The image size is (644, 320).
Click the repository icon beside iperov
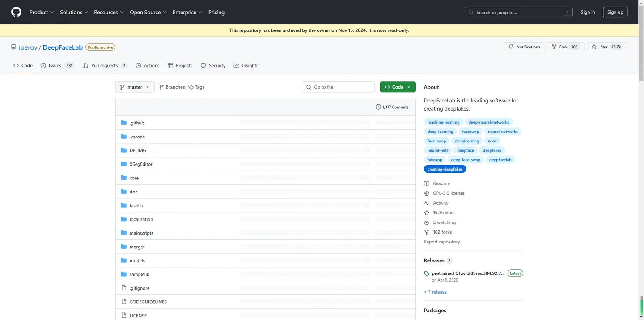pyautogui.click(x=13, y=47)
